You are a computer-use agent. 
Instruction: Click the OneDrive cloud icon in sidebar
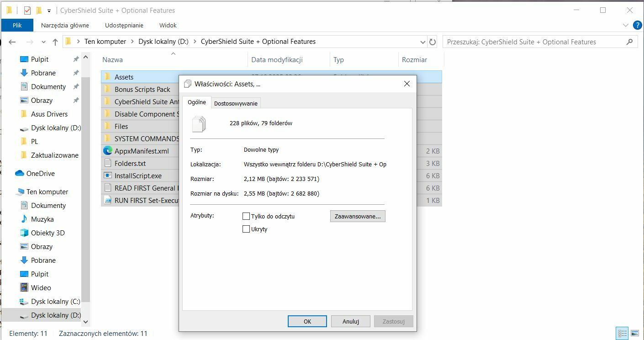[20, 173]
